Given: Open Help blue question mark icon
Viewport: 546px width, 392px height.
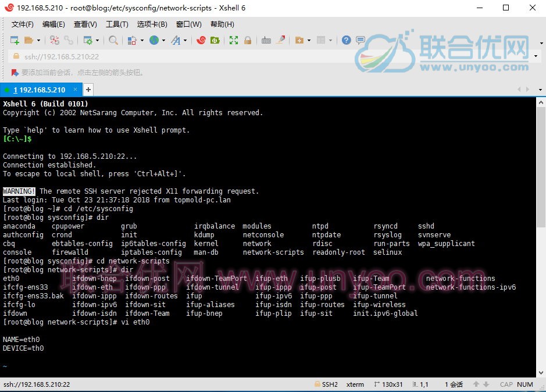Looking at the screenshot, I should click(x=346, y=40).
